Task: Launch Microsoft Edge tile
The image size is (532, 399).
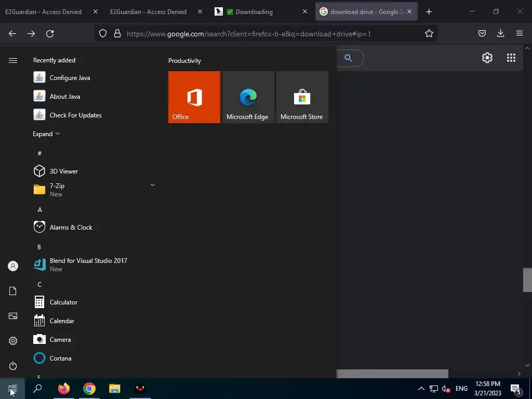Action: click(248, 97)
